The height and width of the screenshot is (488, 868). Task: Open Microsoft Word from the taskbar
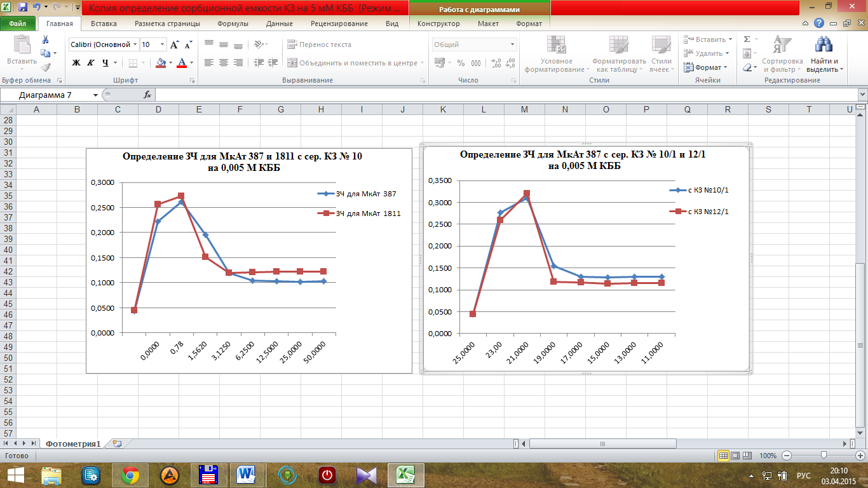pyautogui.click(x=245, y=474)
